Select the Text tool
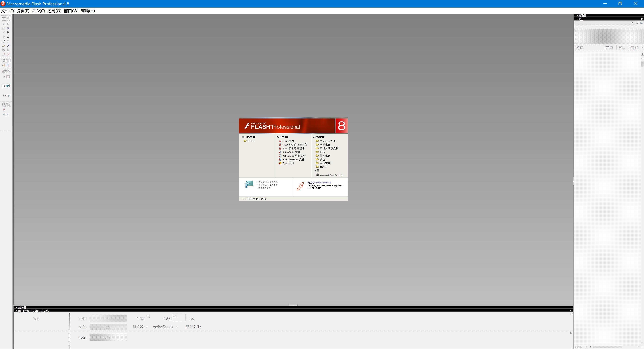Screen dimensions: 644x349 point(8,37)
